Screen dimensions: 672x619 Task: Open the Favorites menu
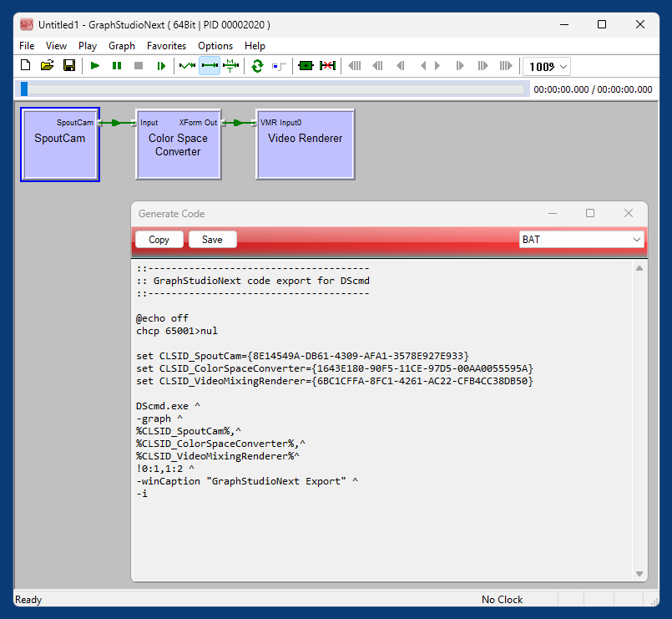[166, 46]
